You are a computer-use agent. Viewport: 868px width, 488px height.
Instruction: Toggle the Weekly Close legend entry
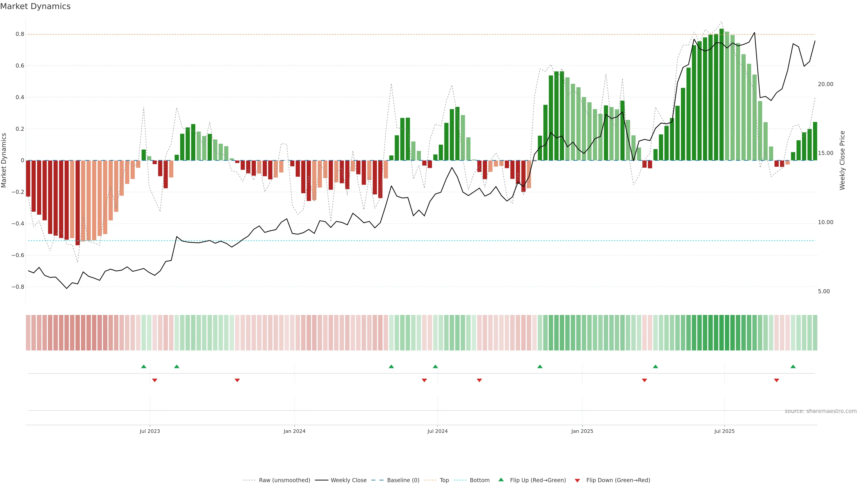tap(348, 480)
